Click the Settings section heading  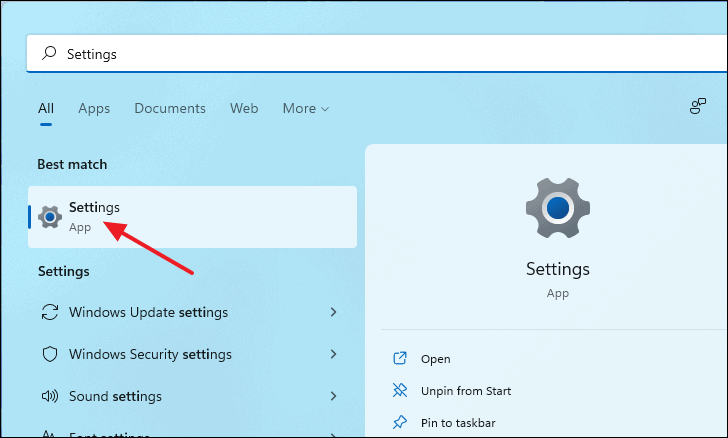[x=64, y=271]
